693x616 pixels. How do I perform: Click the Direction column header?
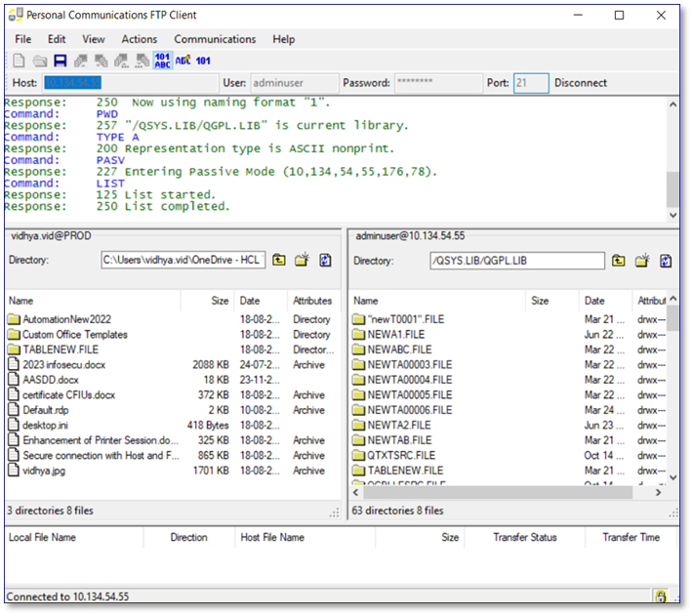[188, 537]
